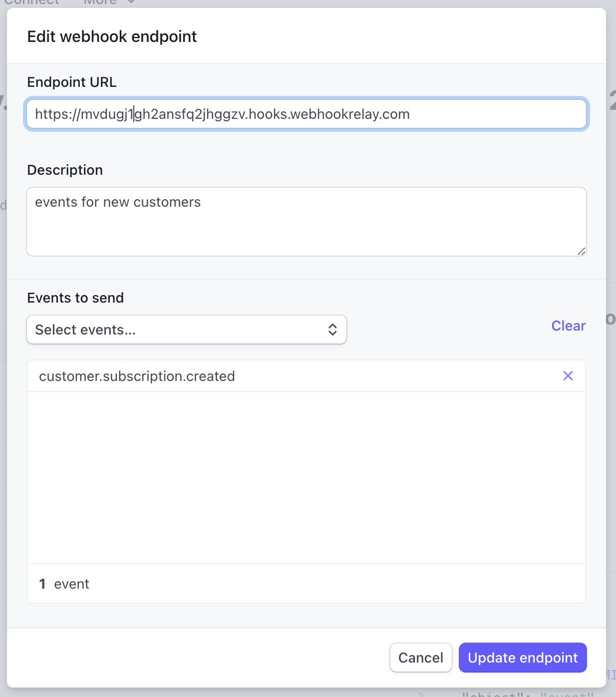
Task: Click the Update endpoint button
Action: click(x=523, y=658)
